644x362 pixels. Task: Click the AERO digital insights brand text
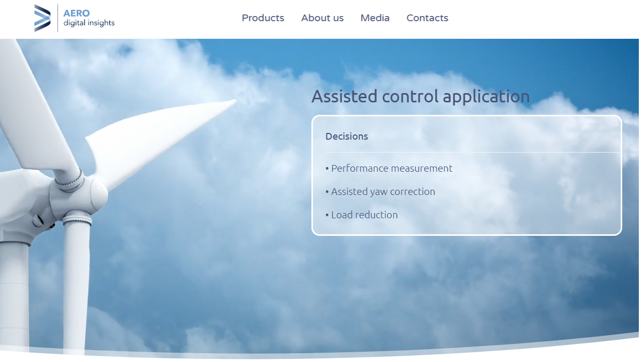tap(89, 18)
